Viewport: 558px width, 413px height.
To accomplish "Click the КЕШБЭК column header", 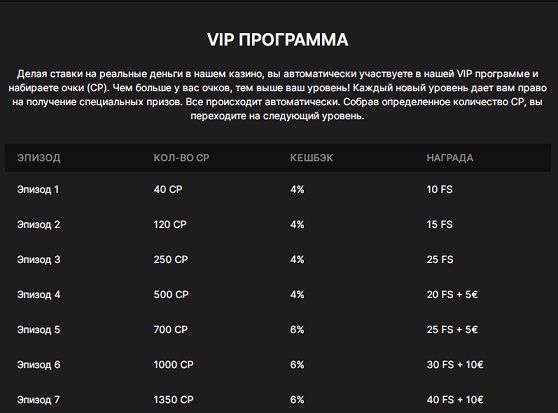I will click(311, 158).
